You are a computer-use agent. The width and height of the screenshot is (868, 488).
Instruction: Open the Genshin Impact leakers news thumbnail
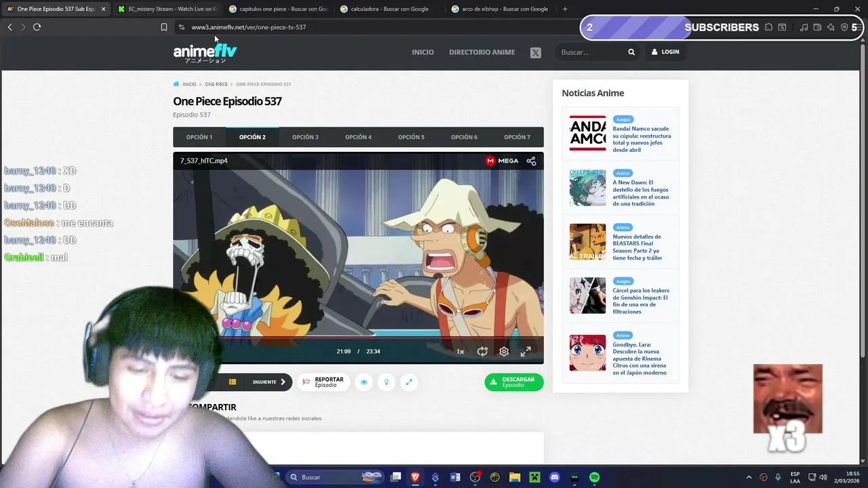click(x=587, y=296)
